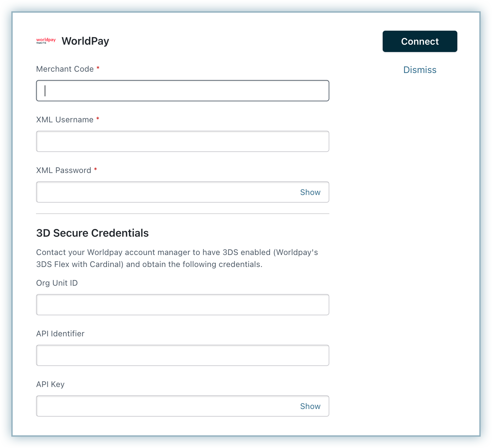Click the WorldPay title text
The width and height of the screenshot is (492, 448).
(x=85, y=41)
